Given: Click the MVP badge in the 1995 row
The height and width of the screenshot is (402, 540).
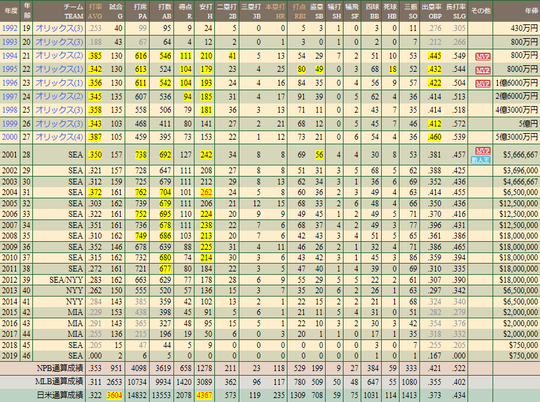Looking at the screenshot, I should (482, 70).
